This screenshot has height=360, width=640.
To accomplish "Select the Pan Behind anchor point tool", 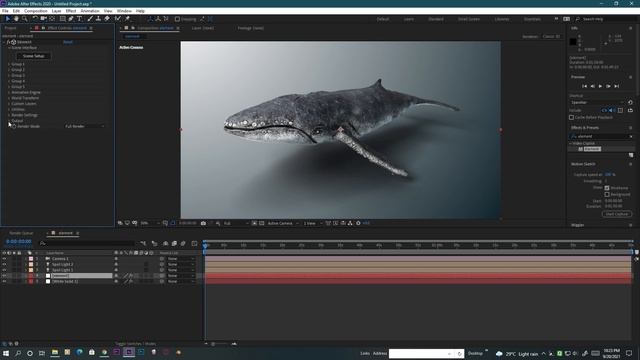I will [52, 19].
